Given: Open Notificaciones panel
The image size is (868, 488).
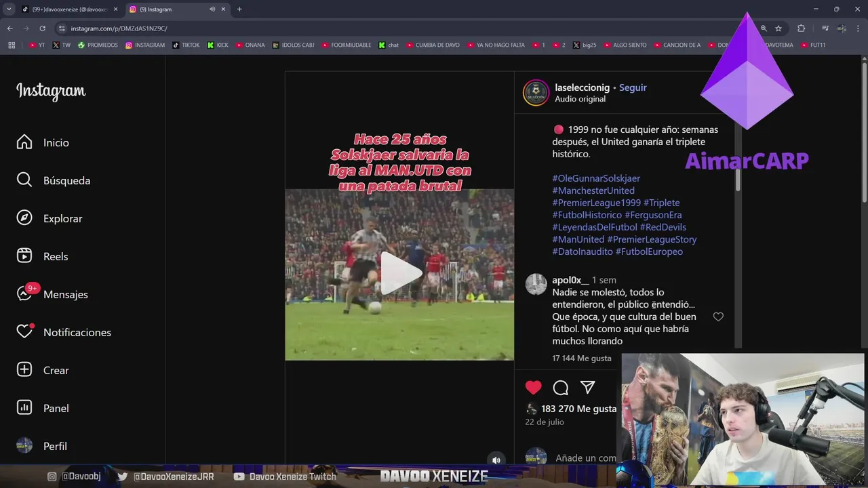Looking at the screenshot, I should (x=64, y=332).
